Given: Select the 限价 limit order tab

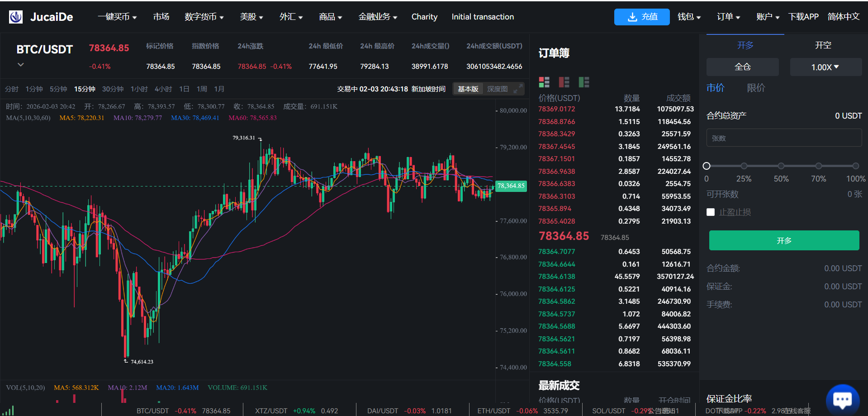Looking at the screenshot, I should [756, 88].
